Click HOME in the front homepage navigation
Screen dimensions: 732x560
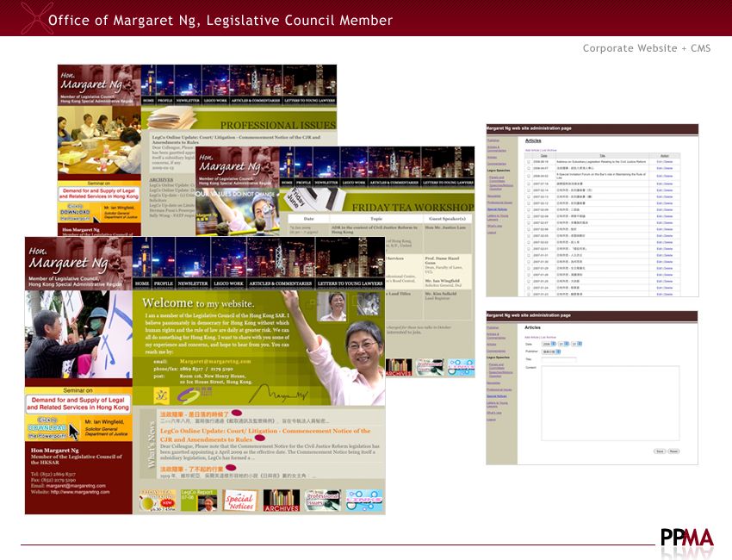142,283
